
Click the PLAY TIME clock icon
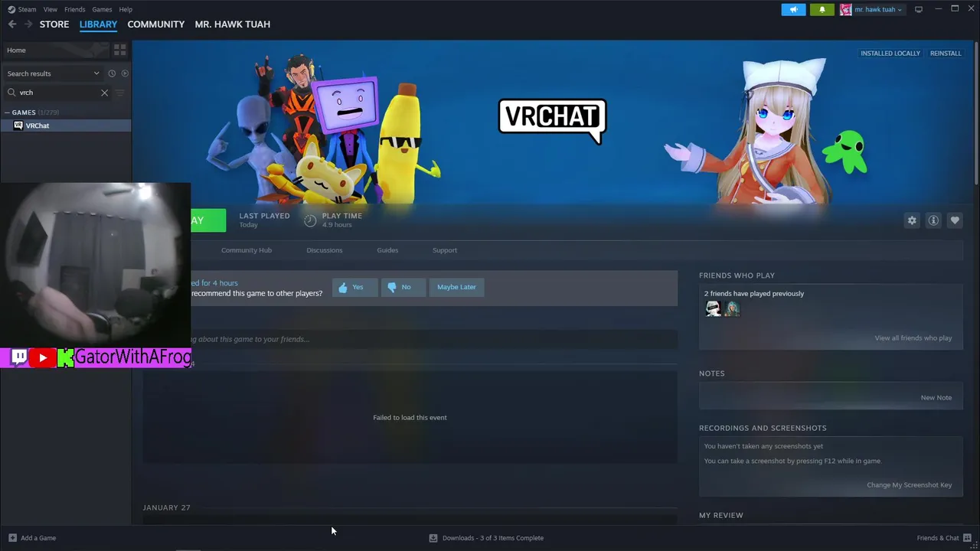310,220
